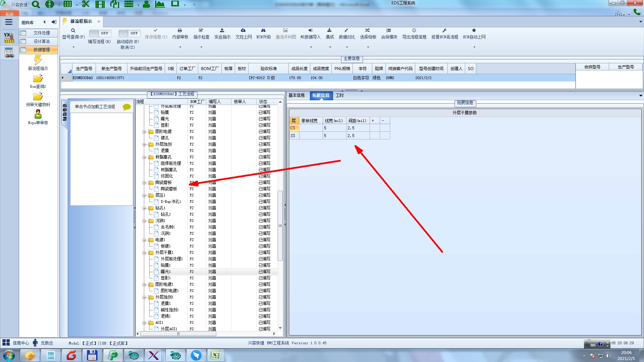Collapse the 外层干膜1 folder node
Viewport: 644px width, 362px height.
[x=144, y=253]
